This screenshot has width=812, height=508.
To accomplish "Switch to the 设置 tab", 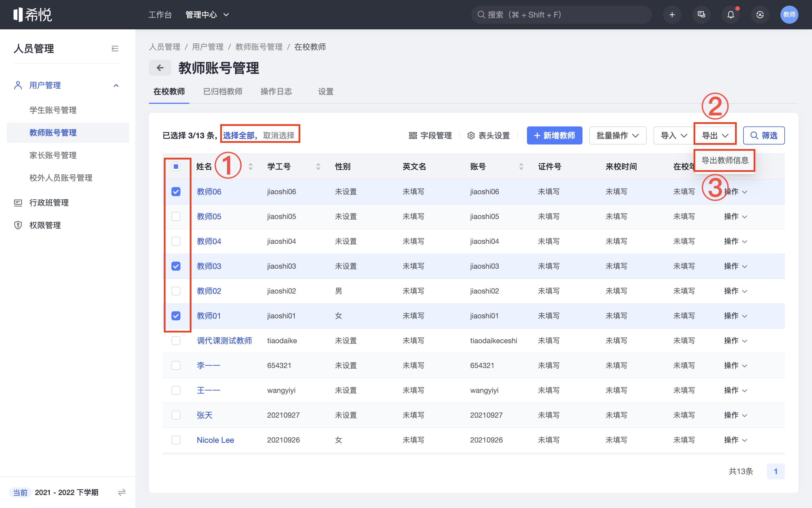I will [326, 91].
